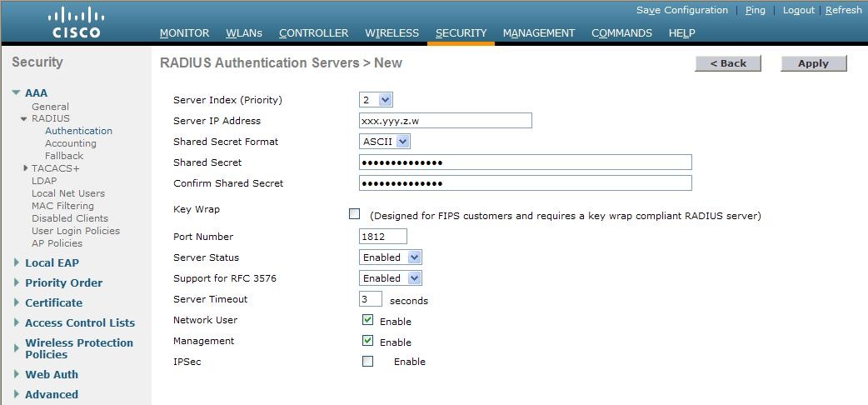Expand the Certificate section arrow
Screen dimensions: 868x405
[17, 302]
